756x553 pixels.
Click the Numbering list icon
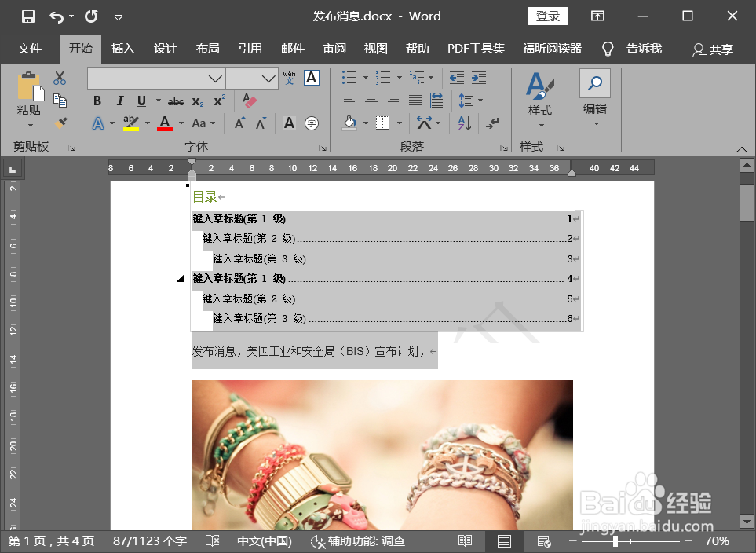(x=383, y=77)
